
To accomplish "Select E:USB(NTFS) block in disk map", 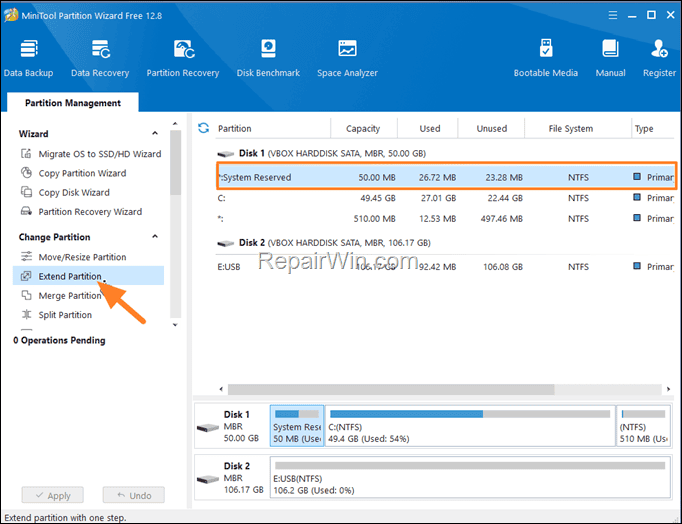I will [x=470, y=477].
